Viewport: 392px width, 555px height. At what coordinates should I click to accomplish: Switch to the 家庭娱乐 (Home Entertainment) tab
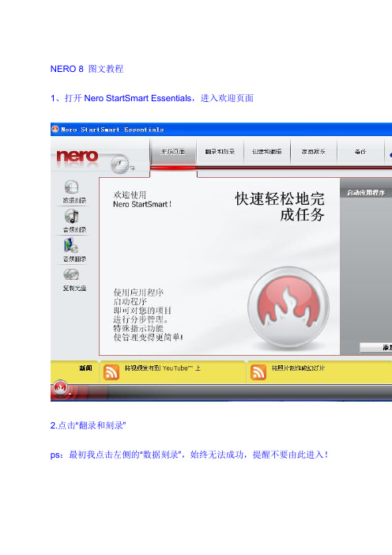(314, 152)
